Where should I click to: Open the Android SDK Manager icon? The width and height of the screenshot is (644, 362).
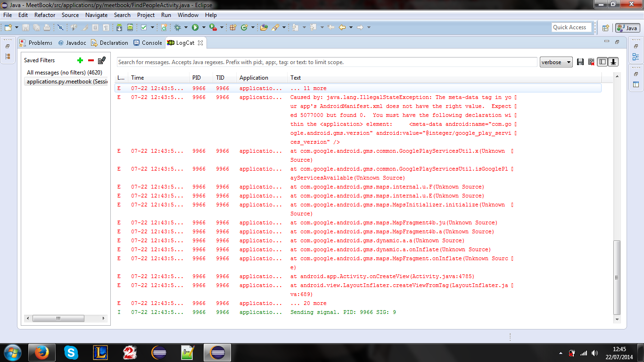(119, 27)
